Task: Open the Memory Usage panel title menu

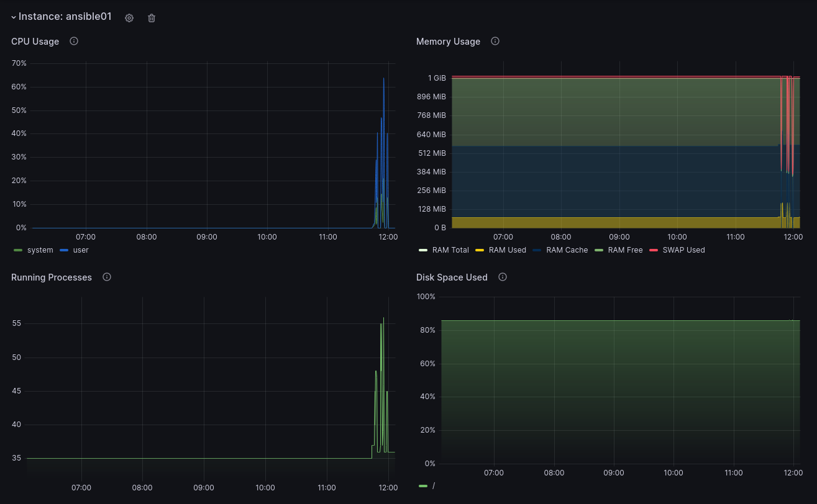Action: (448, 41)
